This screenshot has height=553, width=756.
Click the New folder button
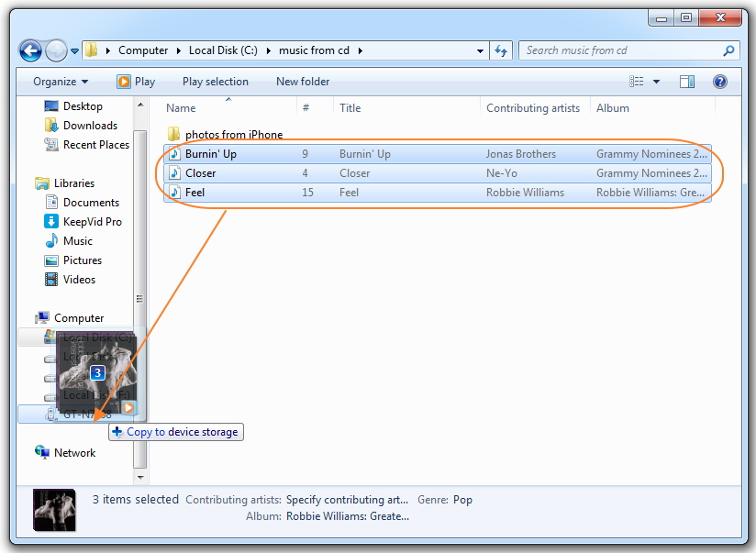303,82
